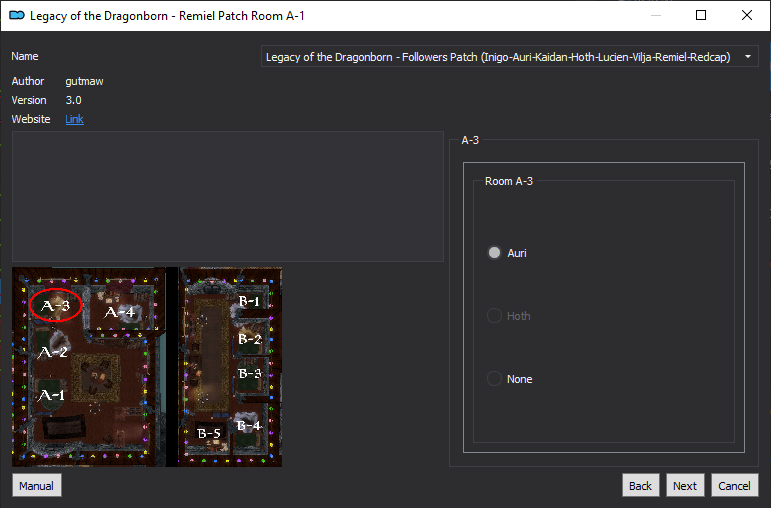771x508 pixels.
Task: Select the Auri radio button
Action: (494, 253)
